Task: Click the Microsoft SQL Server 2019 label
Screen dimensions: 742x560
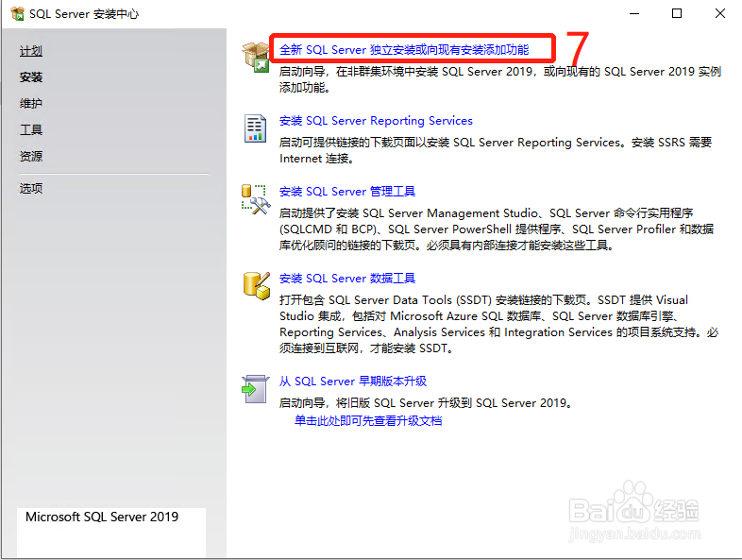Action: [102, 517]
